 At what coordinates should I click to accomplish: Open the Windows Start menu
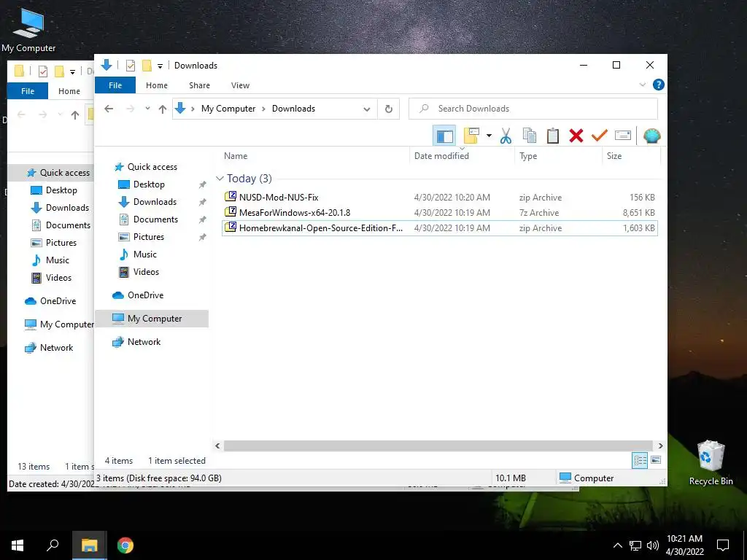(18, 545)
